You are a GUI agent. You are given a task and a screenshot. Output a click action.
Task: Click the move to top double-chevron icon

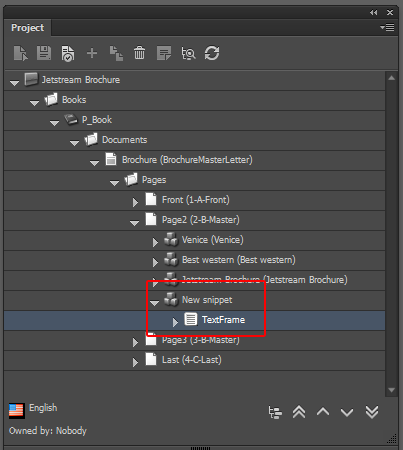point(299,412)
